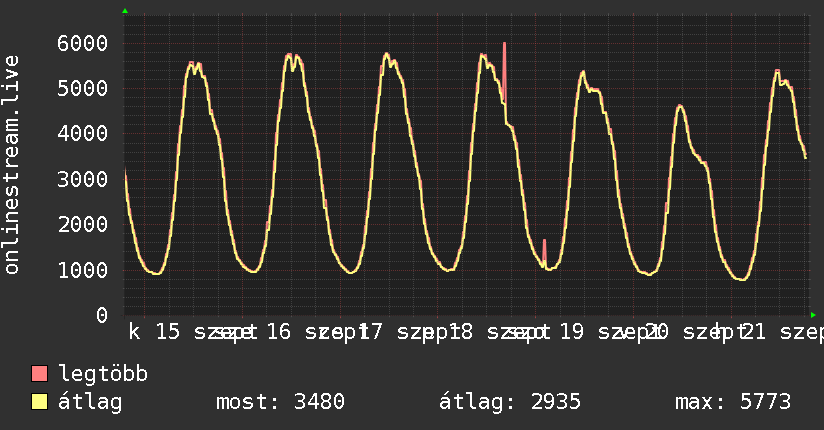Screen dimensions: 824x430
Task: Click the yellow átlag legend swatch
Action: coord(39,402)
